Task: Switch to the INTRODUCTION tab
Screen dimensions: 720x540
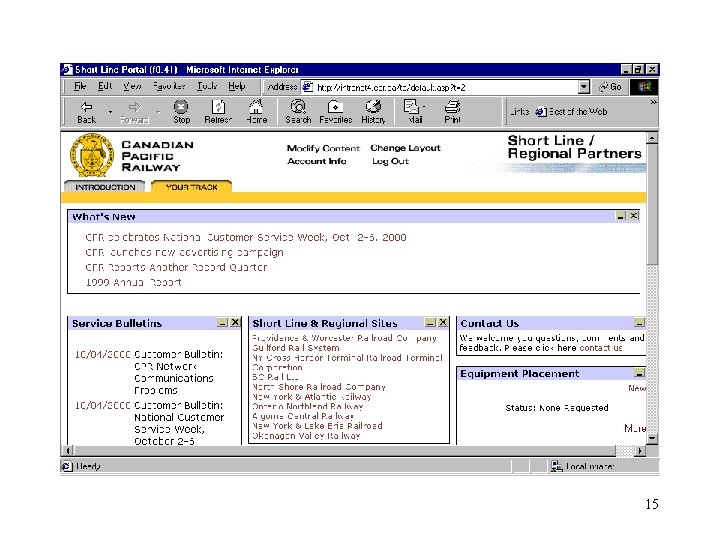Action: (105, 187)
